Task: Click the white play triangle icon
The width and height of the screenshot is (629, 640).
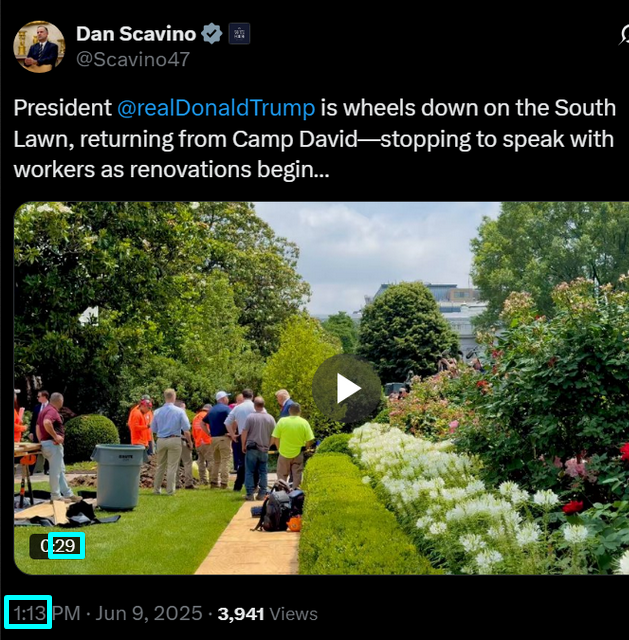Action: point(349,389)
